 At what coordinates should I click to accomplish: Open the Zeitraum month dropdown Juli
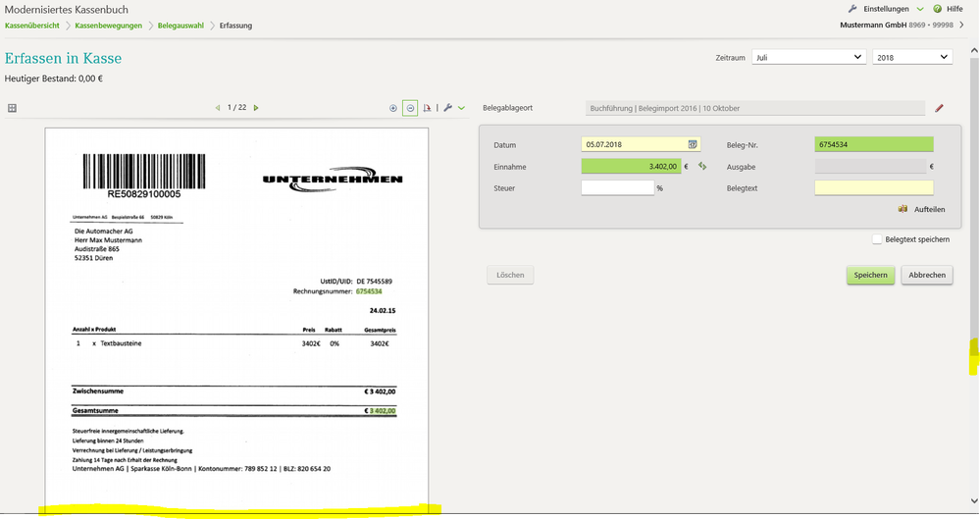tap(808, 57)
